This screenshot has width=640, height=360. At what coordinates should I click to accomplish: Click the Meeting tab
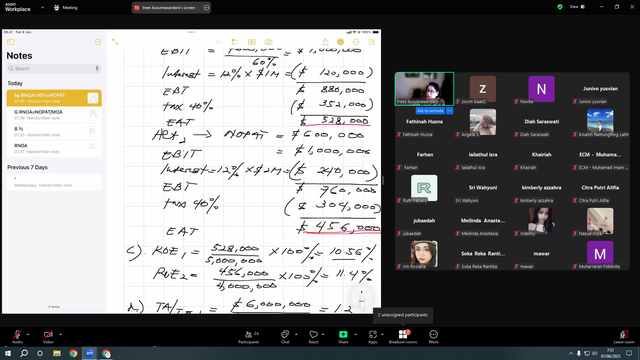(x=66, y=7)
